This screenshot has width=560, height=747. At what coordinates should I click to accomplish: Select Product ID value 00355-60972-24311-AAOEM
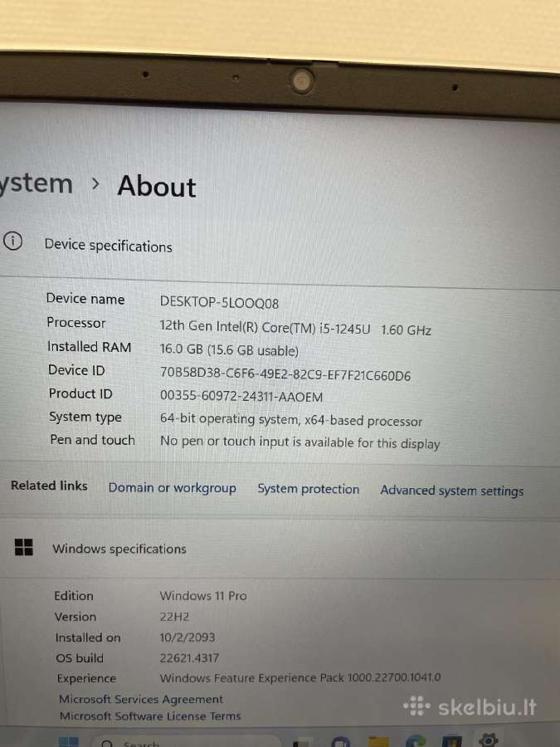coord(241,396)
